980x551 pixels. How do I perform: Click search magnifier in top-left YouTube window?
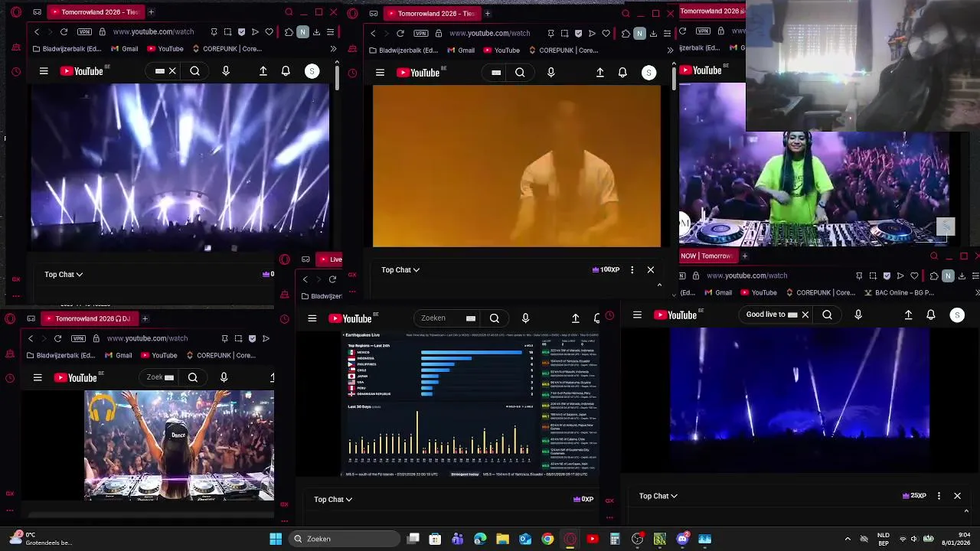pos(195,71)
